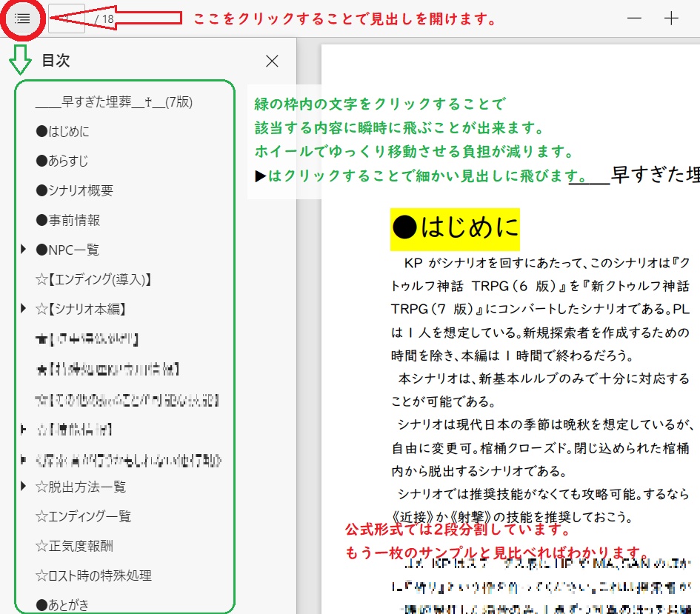Toggle the table of contents hamburger icon
The image size is (700, 614).
(21, 18)
